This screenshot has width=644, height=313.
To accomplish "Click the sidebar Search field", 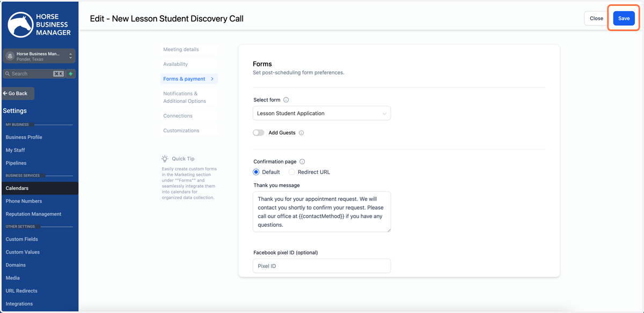I will (34, 74).
